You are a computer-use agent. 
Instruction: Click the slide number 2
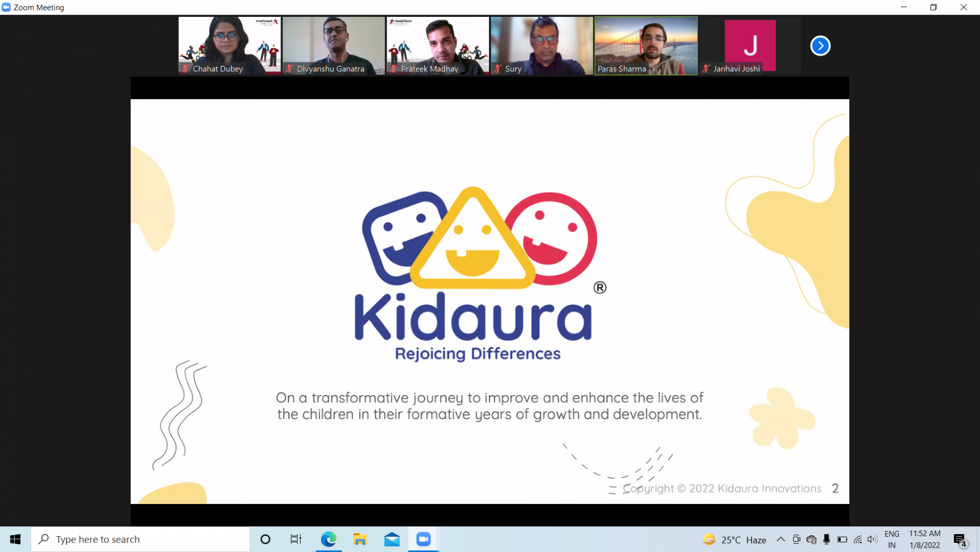point(835,489)
